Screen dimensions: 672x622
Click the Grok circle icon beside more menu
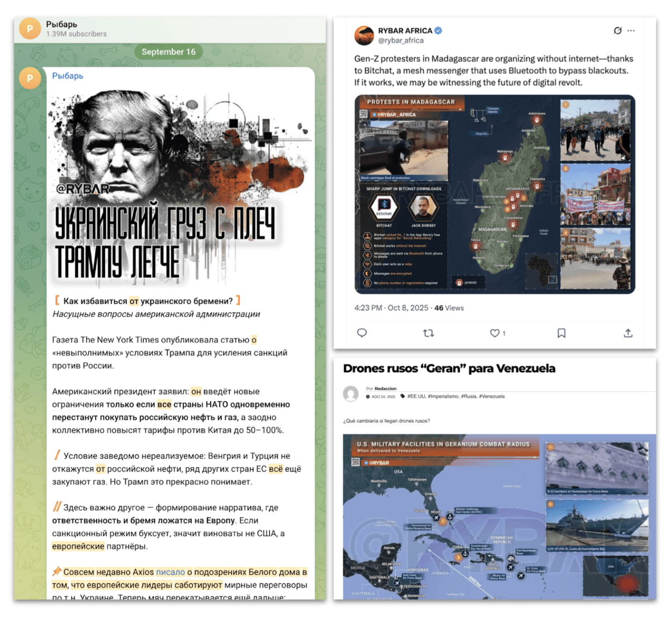pos(617,31)
